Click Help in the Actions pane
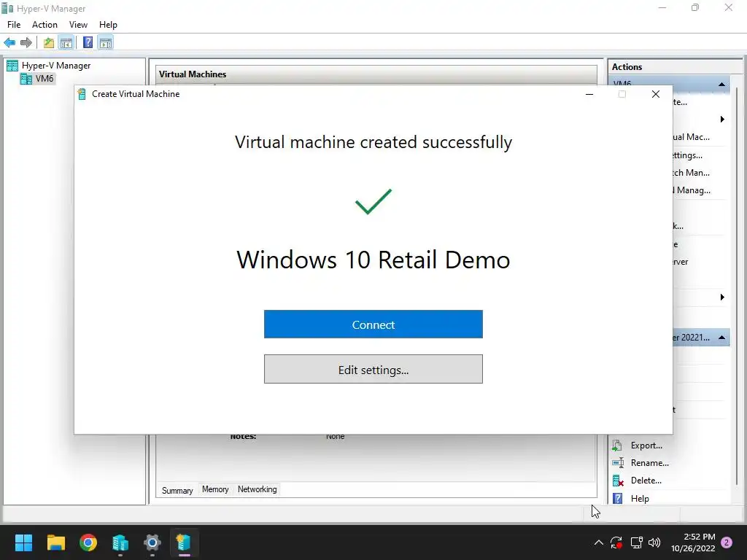The height and width of the screenshot is (560, 747). point(640,499)
